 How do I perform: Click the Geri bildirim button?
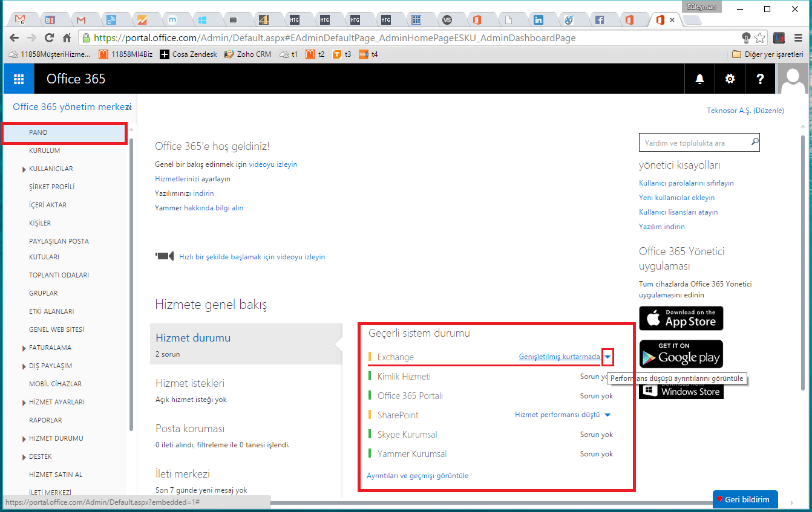point(745,499)
